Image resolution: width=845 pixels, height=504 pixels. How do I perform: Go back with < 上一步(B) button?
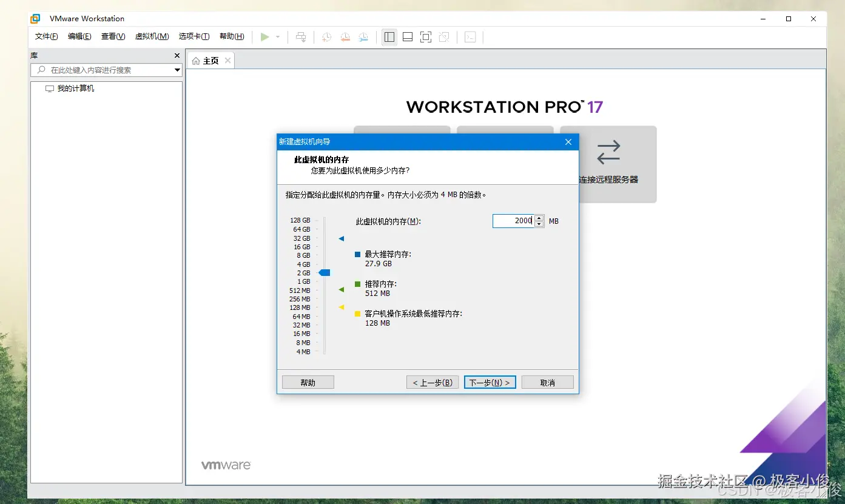pos(433,382)
